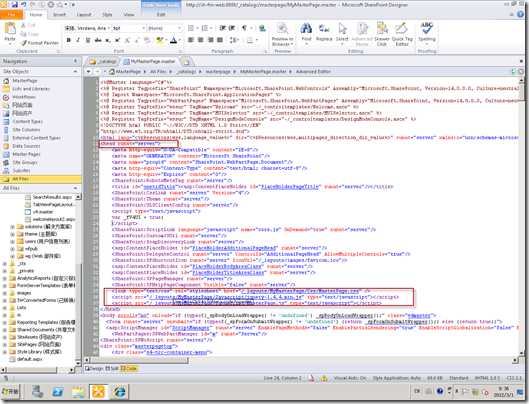Select default.aspx in the file tree
529x404 pixels.
(29, 359)
